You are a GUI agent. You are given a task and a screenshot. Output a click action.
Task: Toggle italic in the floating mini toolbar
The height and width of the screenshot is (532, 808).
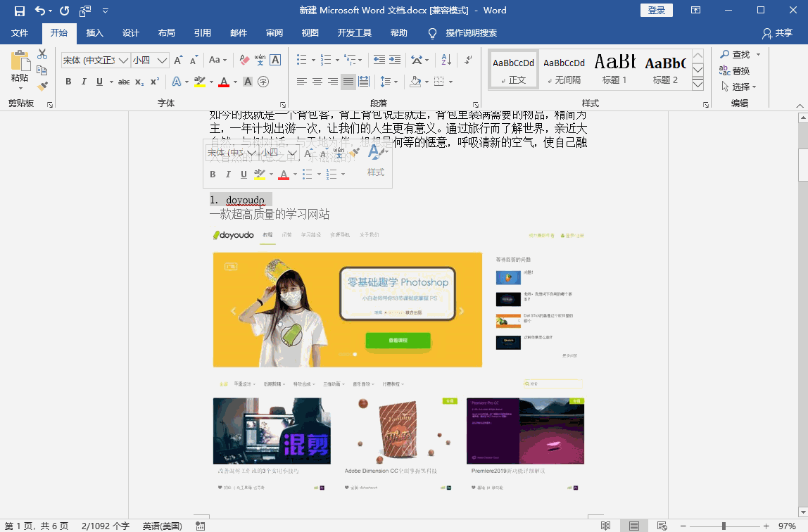(x=227, y=174)
